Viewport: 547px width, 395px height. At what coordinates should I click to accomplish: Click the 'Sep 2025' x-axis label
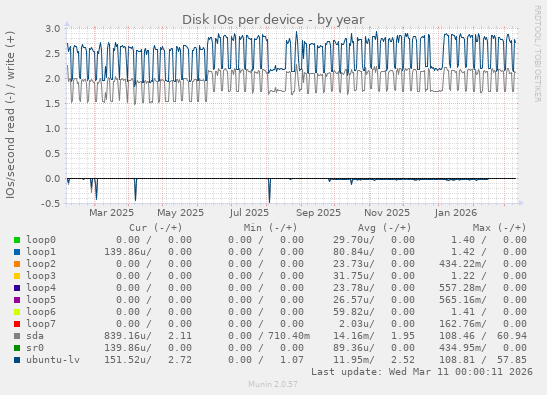tap(318, 213)
